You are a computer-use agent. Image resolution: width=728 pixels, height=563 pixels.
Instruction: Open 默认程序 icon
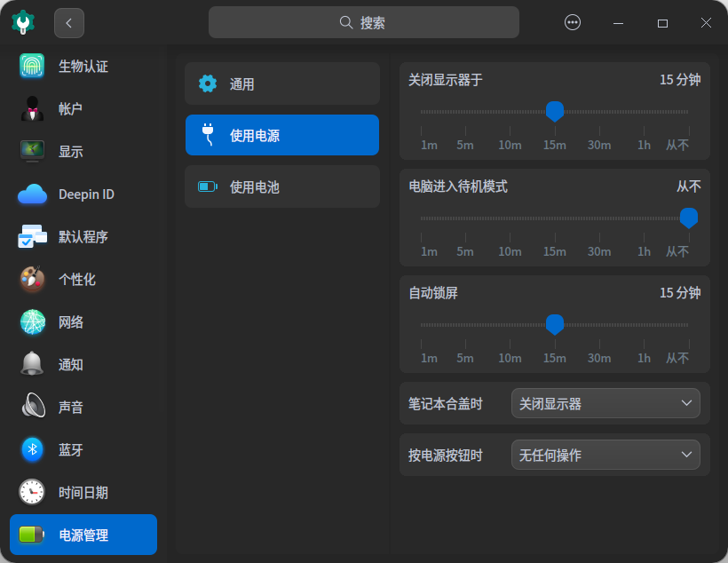pos(32,236)
